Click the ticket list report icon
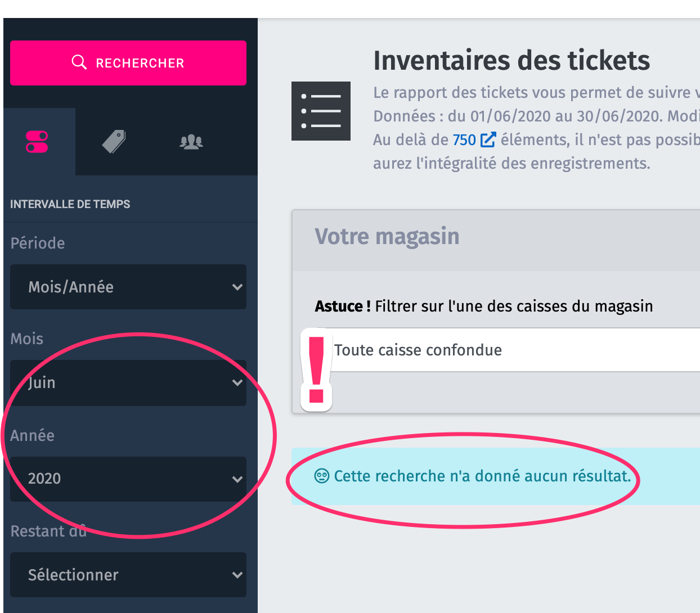This screenshot has height=613, width=700. pos(321,111)
